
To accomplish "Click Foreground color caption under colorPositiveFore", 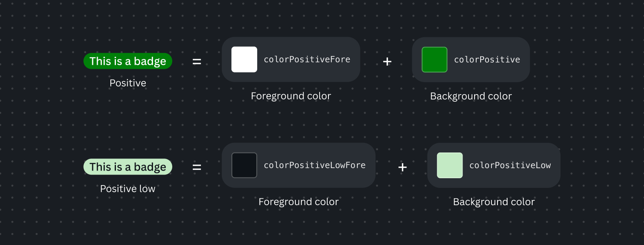I will 291,96.
